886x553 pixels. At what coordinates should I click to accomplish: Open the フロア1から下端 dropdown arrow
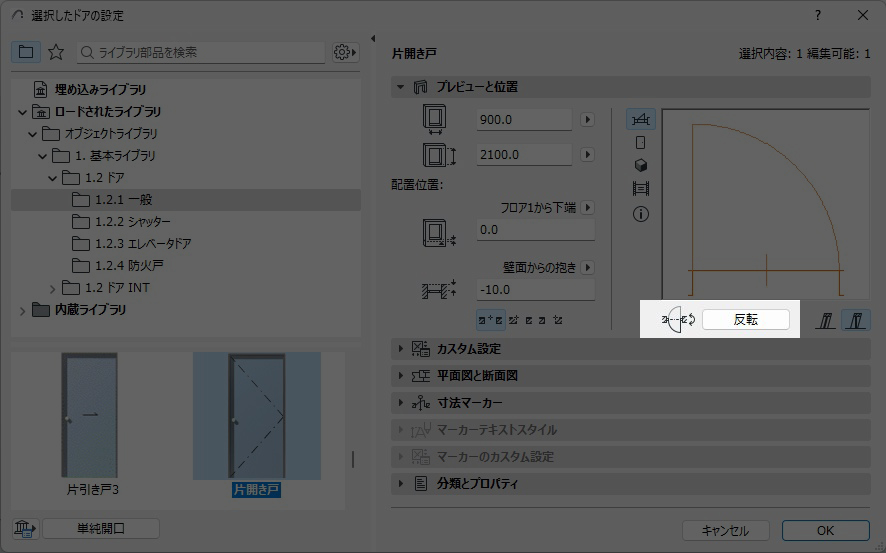pos(588,208)
